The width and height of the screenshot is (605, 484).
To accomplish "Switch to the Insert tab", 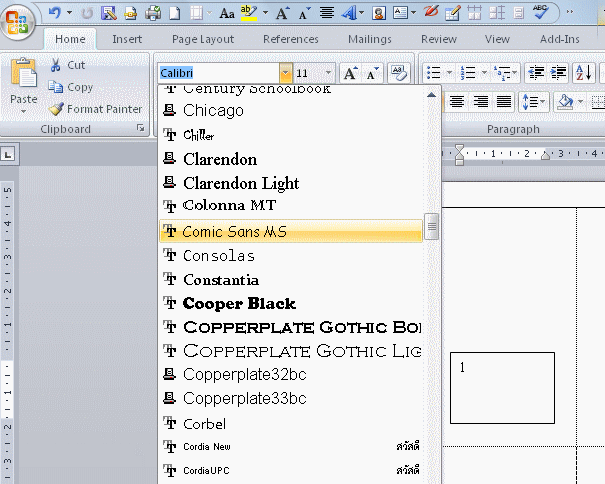I will point(127,39).
